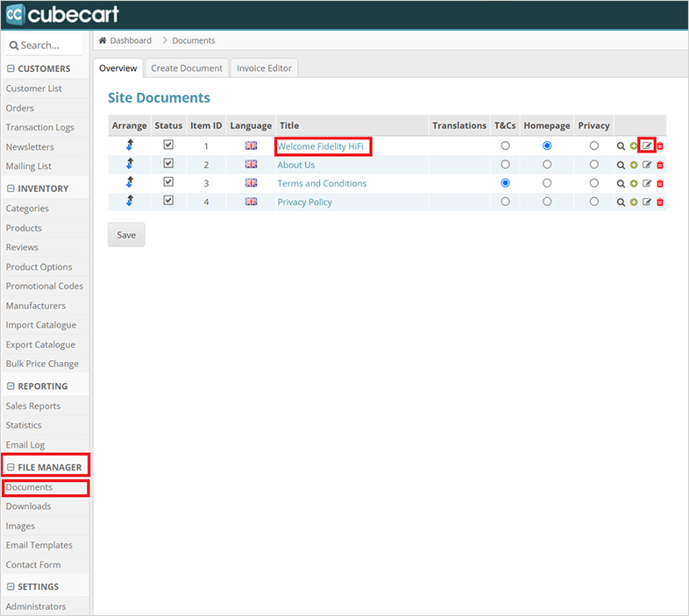
Task: Open the Welcome Fidelity HiFi title link
Action: pyautogui.click(x=320, y=146)
